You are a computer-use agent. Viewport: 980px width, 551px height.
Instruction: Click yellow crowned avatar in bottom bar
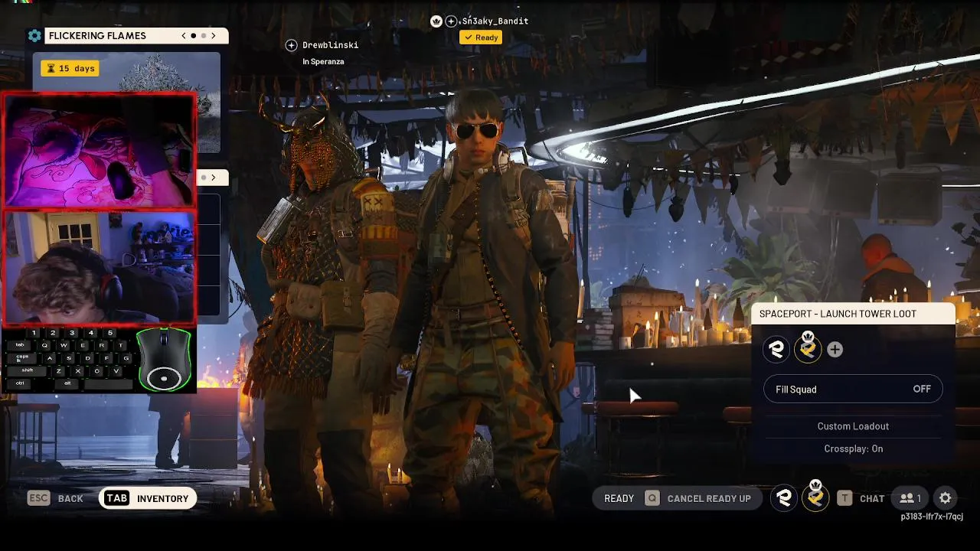point(815,497)
